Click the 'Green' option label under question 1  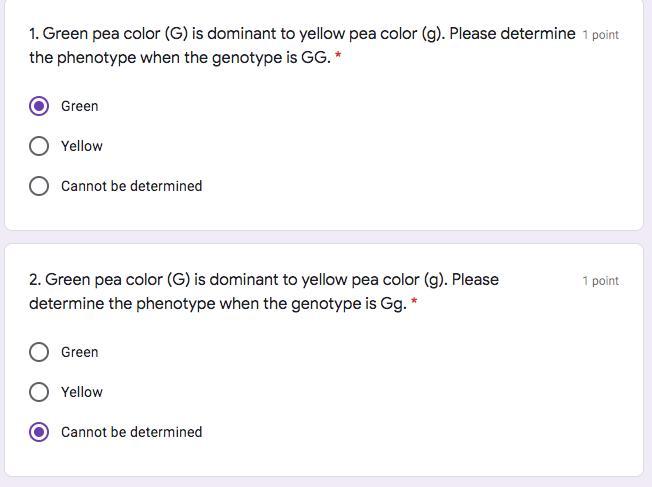pyautogui.click(x=79, y=106)
